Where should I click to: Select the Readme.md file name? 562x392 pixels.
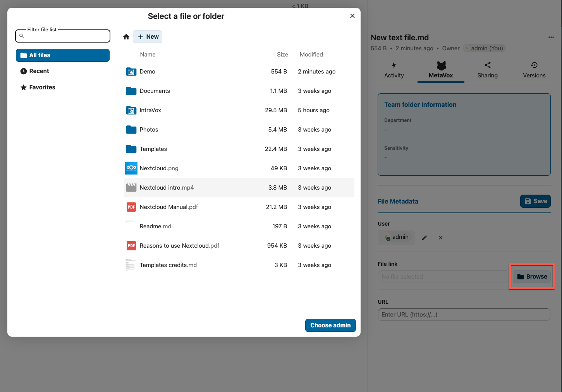[x=155, y=226]
